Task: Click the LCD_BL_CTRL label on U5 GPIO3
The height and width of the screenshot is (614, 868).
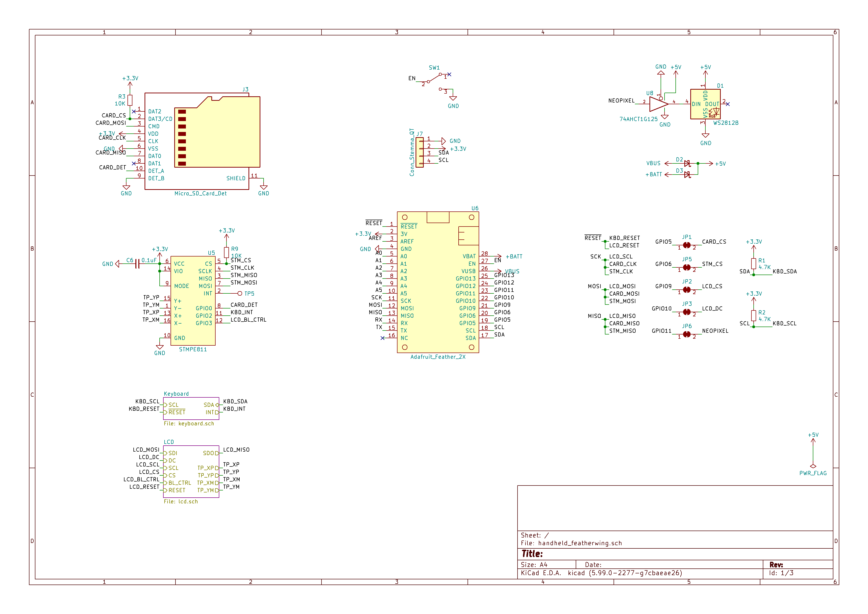Action: (x=248, y=319)
